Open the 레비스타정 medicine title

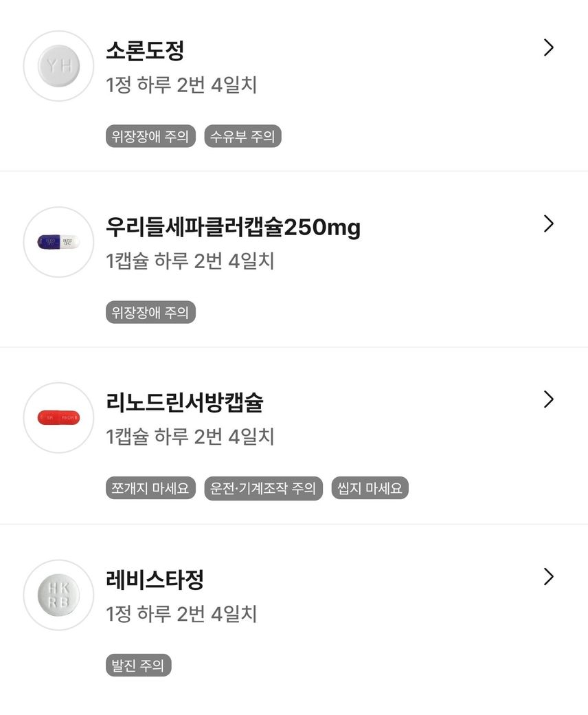pyautogui.click(x=155, y=579)
